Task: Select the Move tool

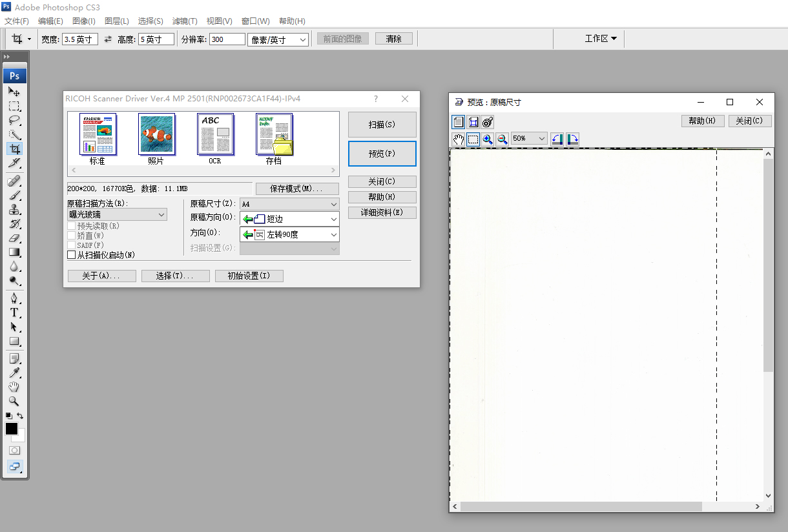Action: tap(14, 92)
